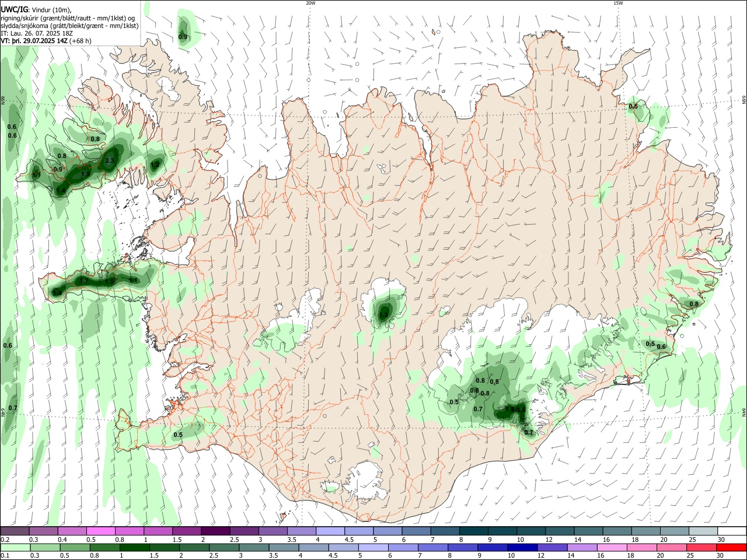Select the darkest green swatch labeled 1 in rain legend
Screen dimensions: 747x560
tap(134, 547)
